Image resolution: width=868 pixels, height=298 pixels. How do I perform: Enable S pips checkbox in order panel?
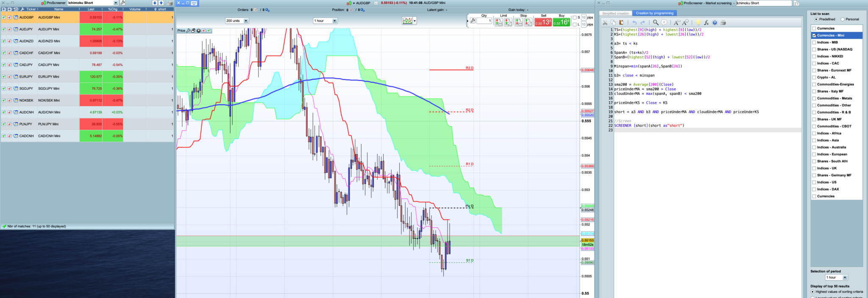pyautogui.click(x=574, y=17)
